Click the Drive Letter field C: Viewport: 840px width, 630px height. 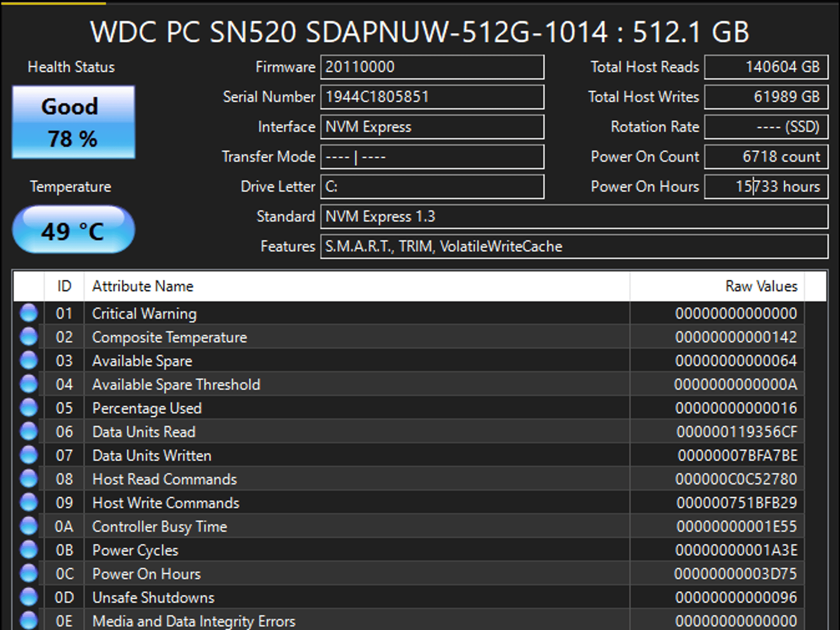point(432,187)
